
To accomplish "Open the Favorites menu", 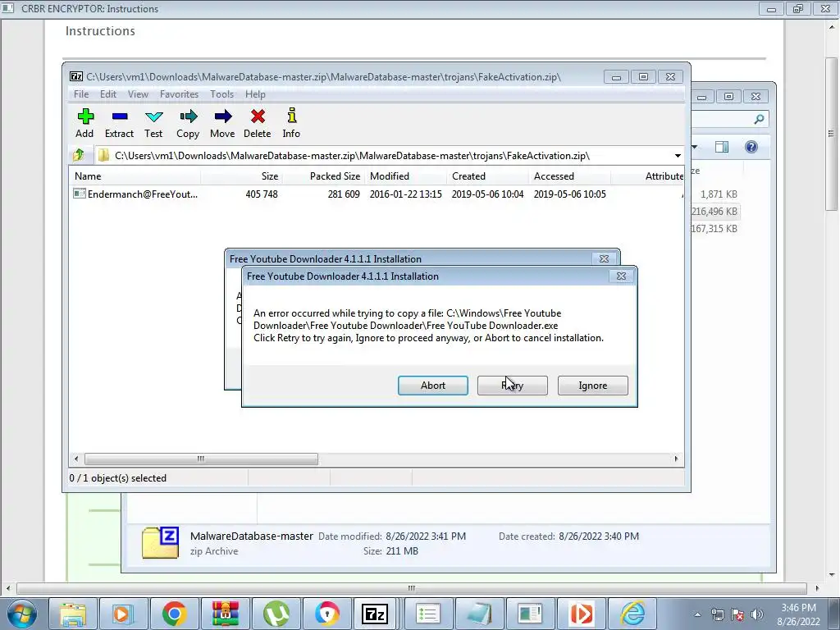I will 179,94.
